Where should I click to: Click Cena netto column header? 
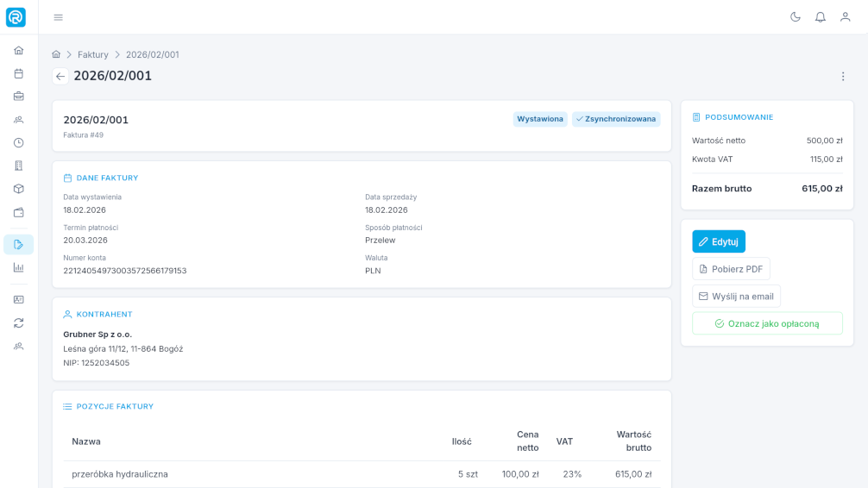527,441
